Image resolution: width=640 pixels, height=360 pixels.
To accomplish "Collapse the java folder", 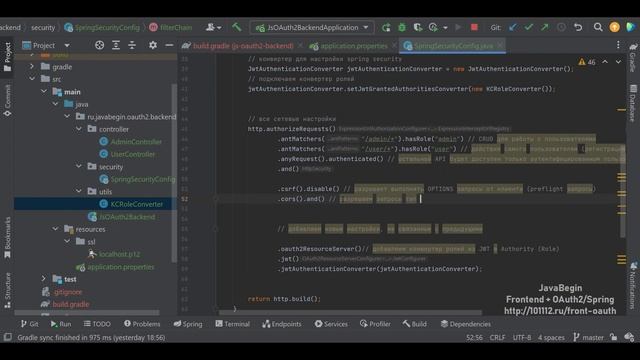I will coord(56,104).
